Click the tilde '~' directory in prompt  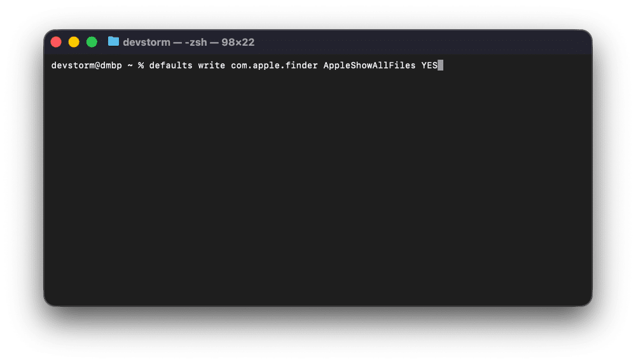[130, 65]
